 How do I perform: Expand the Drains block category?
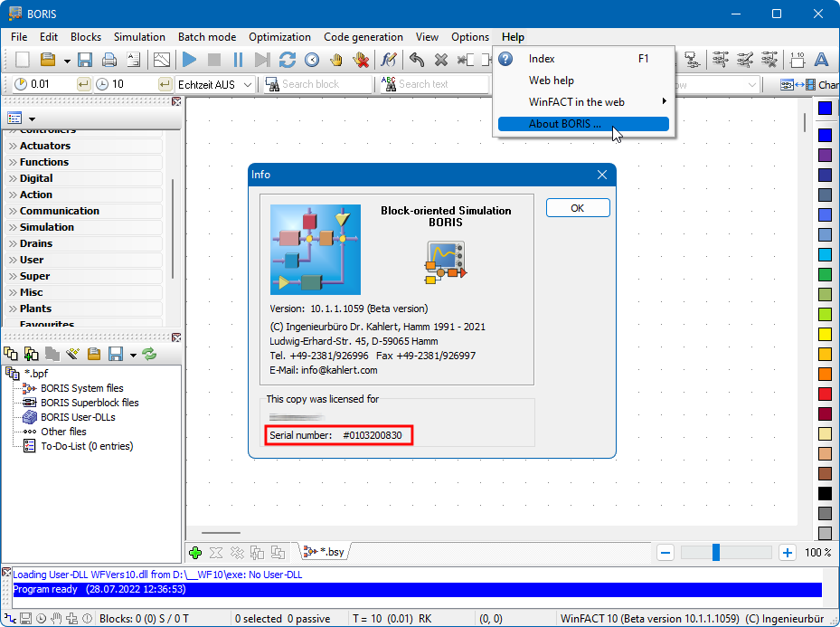click(83, 243)
